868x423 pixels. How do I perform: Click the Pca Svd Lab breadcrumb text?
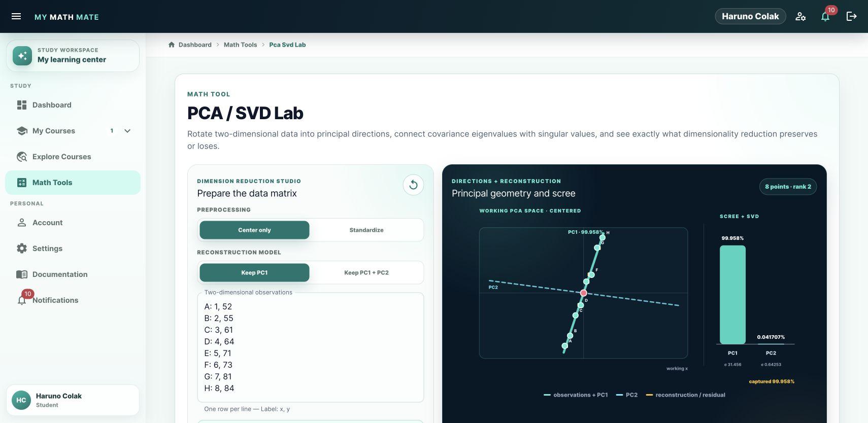point(287,45)
